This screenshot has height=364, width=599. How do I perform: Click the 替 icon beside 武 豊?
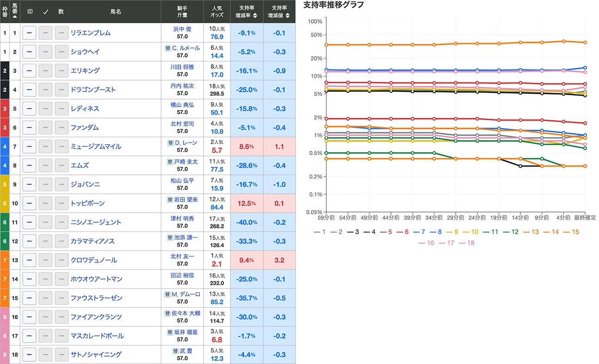coord(176,351)
